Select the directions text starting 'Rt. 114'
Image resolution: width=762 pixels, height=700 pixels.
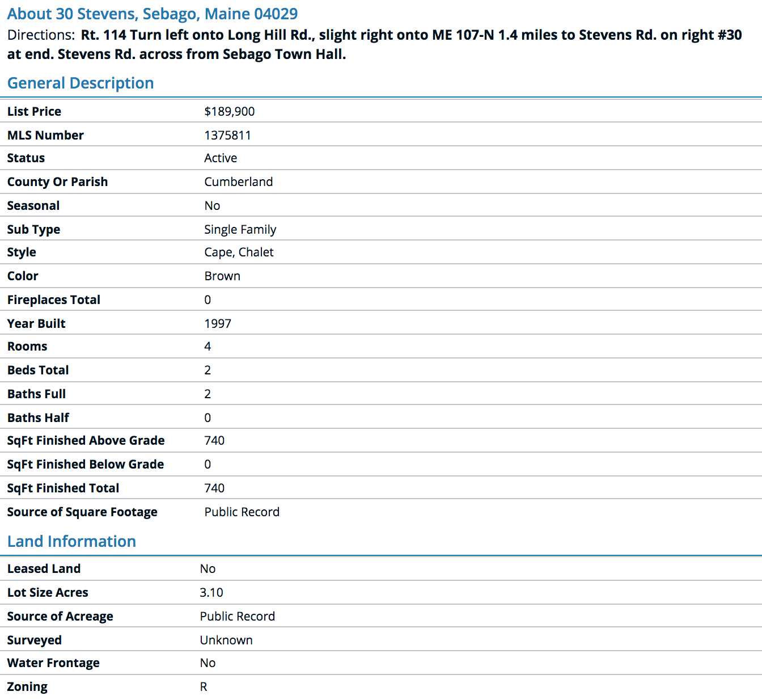[x=375, y=45]
